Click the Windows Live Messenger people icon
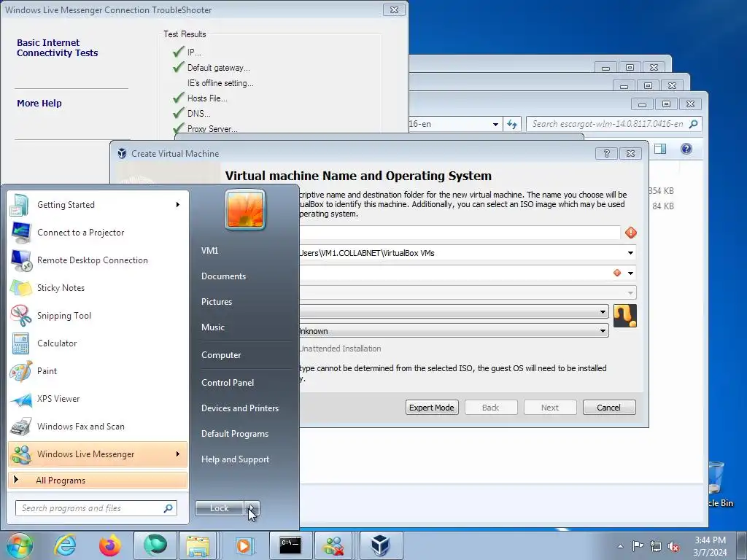This screenshot has height=560, width=747. (x=21, y=454)
